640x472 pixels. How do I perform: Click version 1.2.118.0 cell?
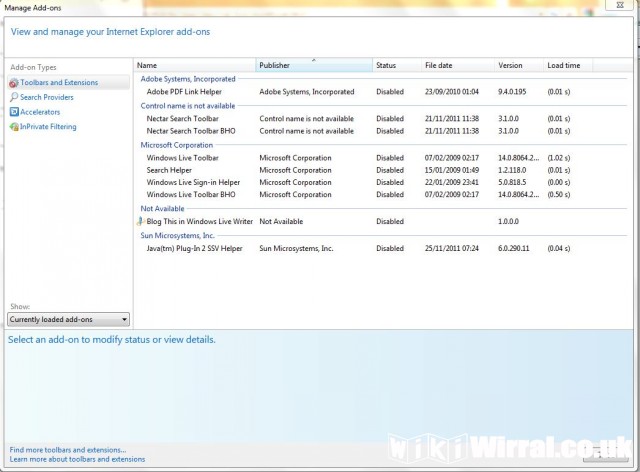[x=512, y=170]
